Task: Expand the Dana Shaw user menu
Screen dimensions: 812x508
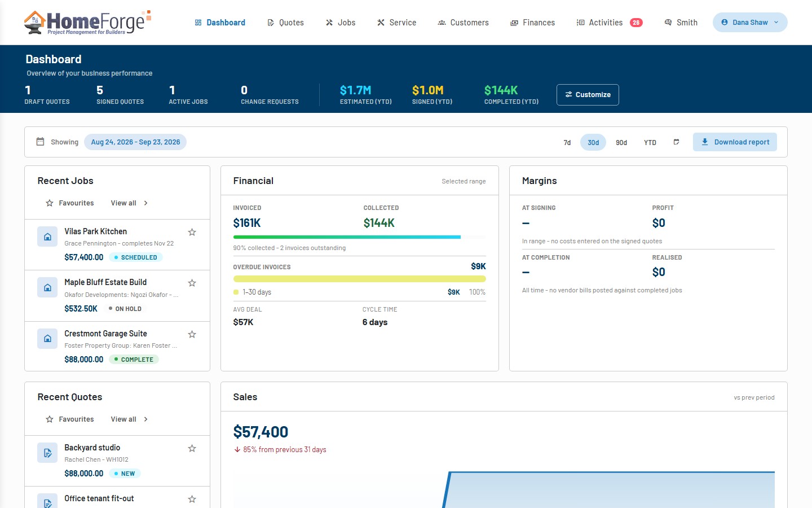Action: pyautogui.click(x=750, y=23)
